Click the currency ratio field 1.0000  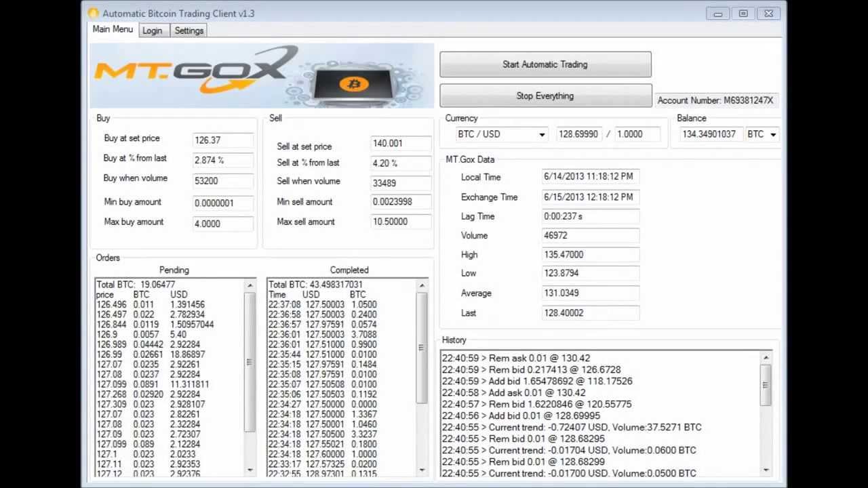638,134
